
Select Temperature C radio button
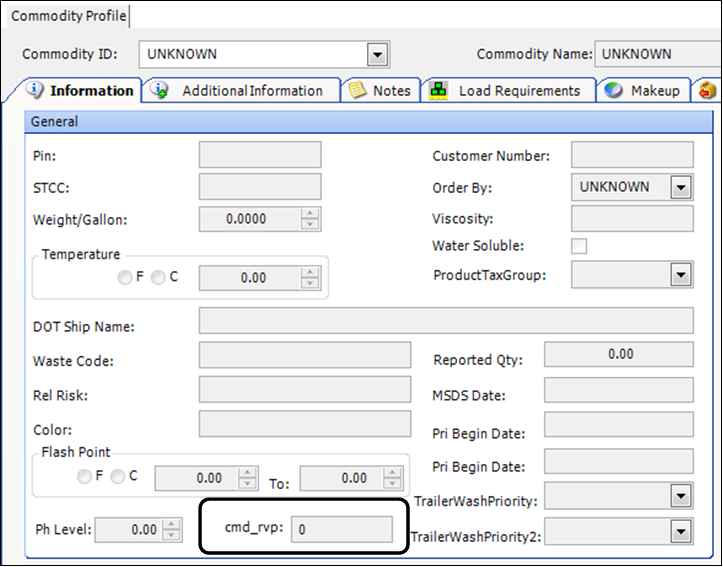click(x=158, y=278)
